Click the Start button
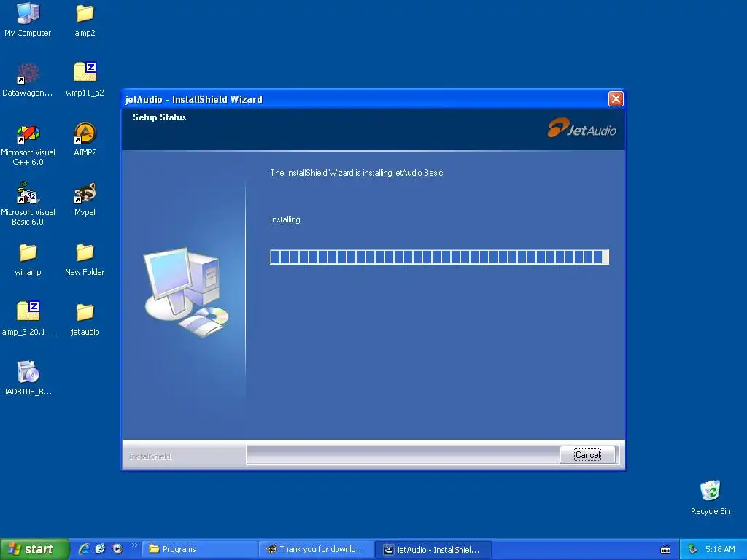The width and height of the screenshot is (747, 560). click(x=34, y=549)
